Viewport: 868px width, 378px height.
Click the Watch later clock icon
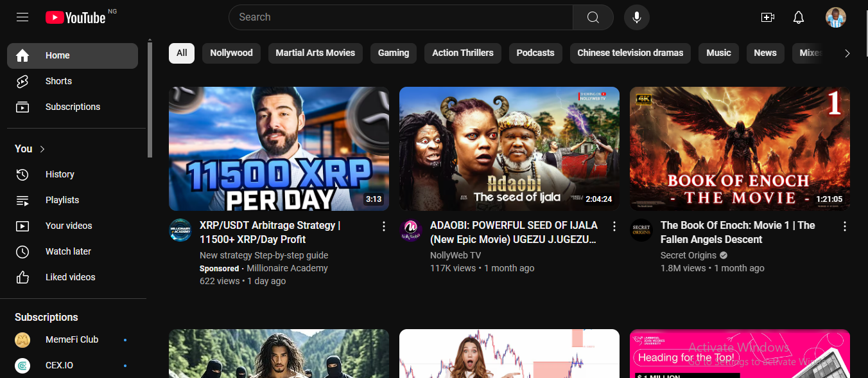point(22,251)
